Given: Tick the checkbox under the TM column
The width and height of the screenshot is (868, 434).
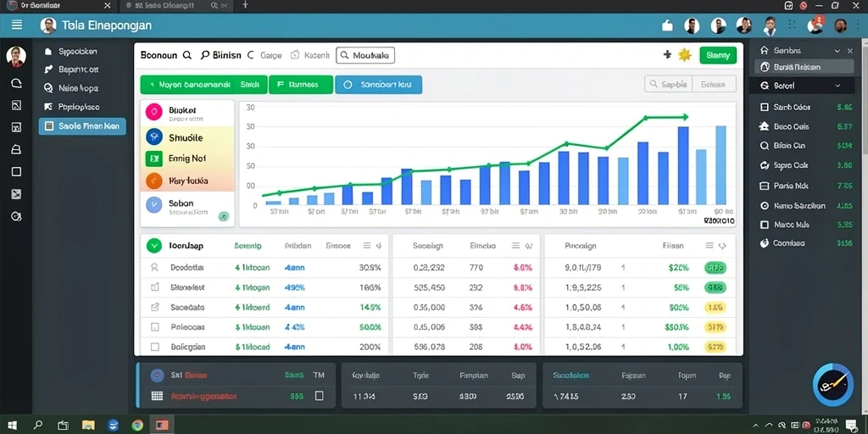Looking at the screenshot, I should tap(319, 396).
